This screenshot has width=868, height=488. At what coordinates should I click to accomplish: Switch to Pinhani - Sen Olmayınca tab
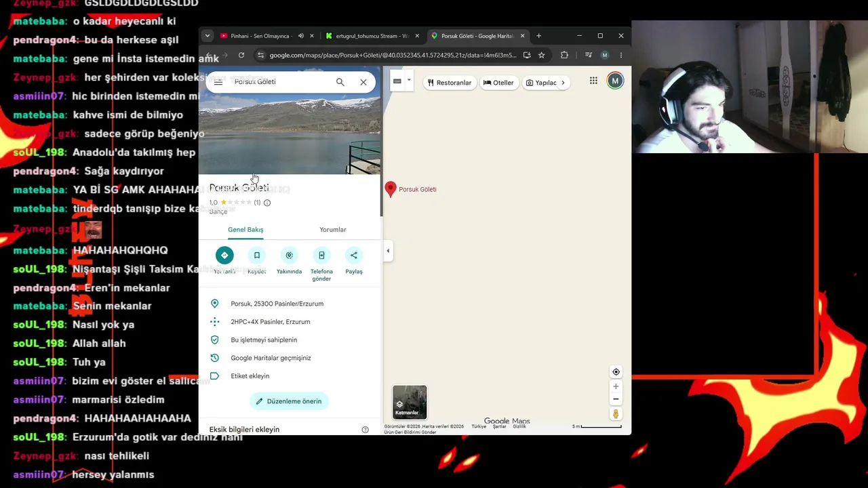(260, 36)
